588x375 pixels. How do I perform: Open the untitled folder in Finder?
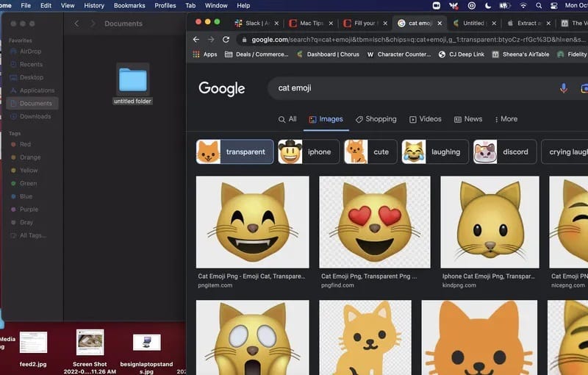[x=133, y=80]
